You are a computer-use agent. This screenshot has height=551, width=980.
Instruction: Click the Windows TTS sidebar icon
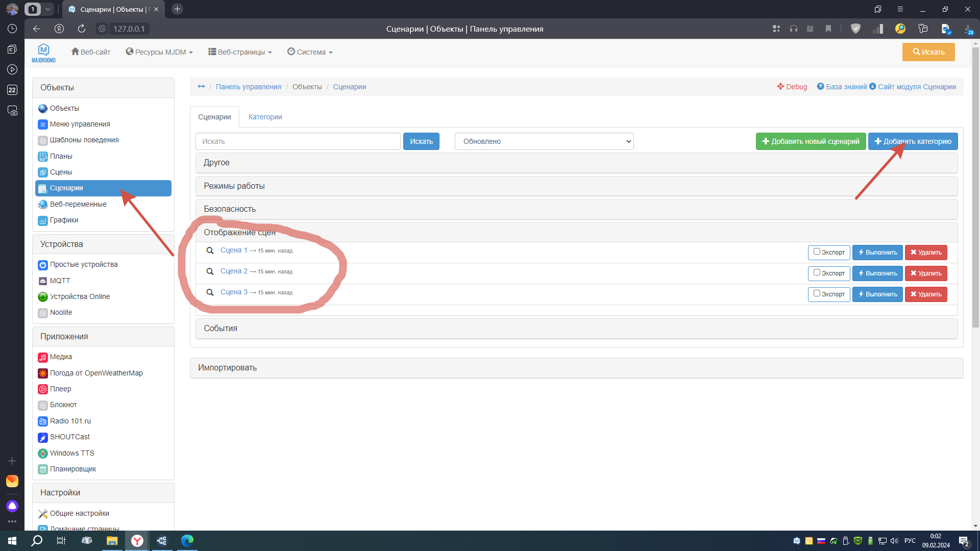43,454
